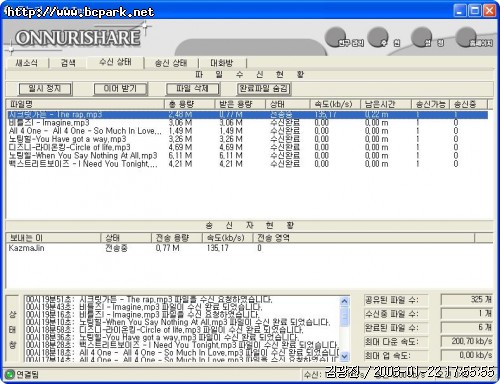The height and width of the screenshot is (384, 500).
Task: Switch to the 검색 (search) tab
Action: click(x=68, y=63)
